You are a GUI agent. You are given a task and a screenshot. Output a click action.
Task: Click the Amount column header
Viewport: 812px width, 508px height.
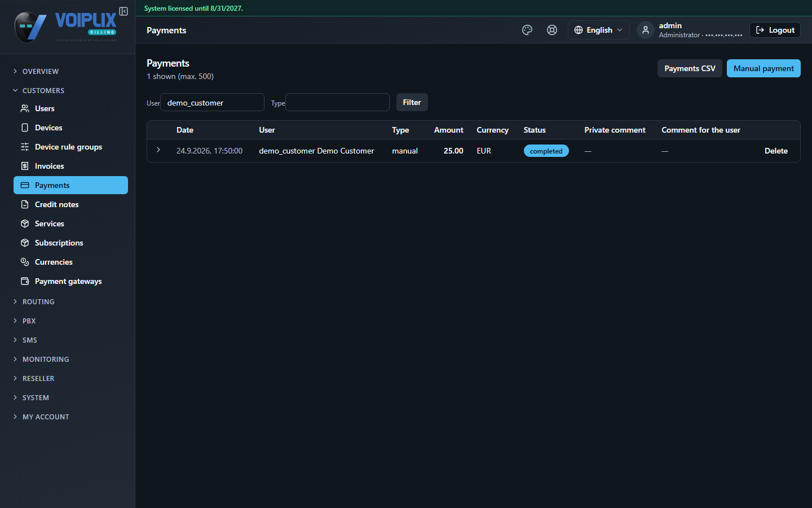click(x=449, y=130)
